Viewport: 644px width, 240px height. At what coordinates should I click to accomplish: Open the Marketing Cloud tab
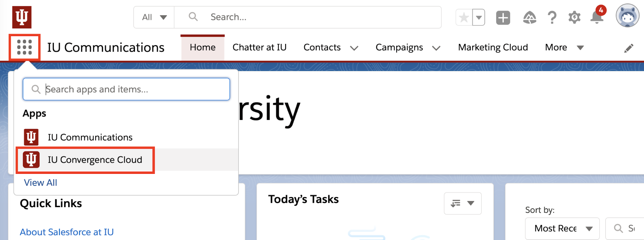[x=493, y=47]
